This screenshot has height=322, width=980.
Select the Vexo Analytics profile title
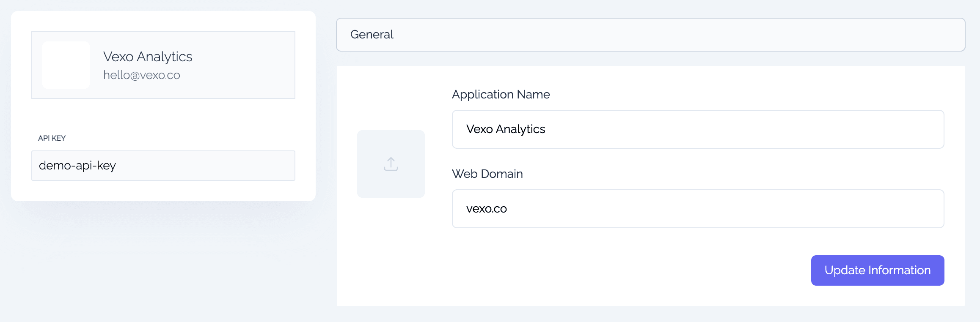click(148, 57)
